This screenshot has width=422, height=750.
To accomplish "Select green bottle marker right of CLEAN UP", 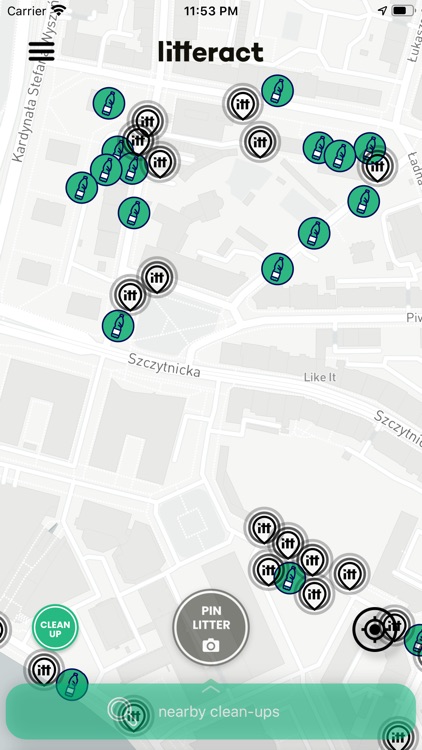I will point(72,684).
